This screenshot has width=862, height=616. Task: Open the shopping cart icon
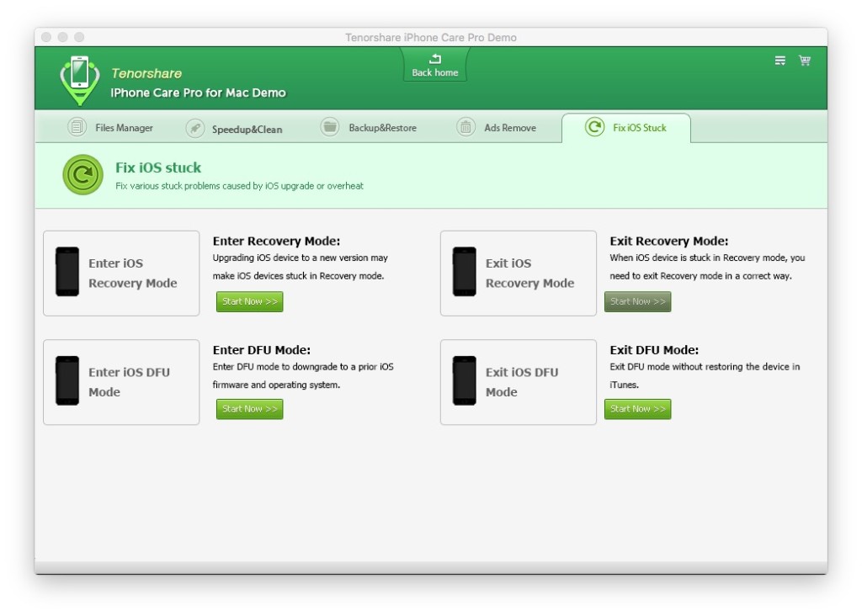coord(805,61)
